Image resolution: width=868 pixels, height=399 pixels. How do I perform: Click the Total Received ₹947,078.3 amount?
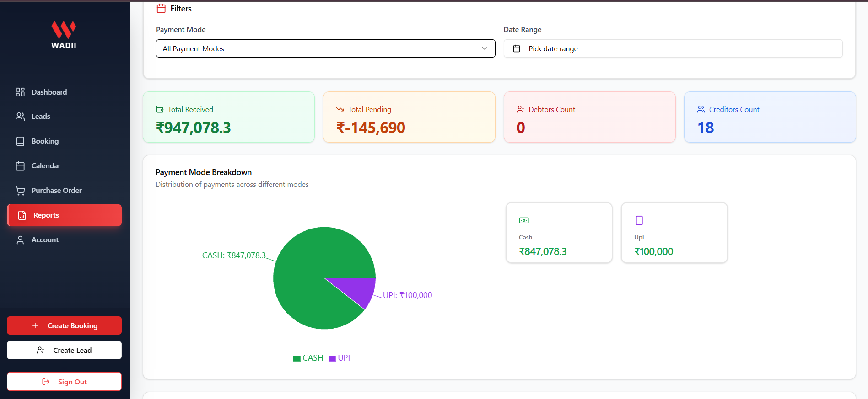point(194,128)
